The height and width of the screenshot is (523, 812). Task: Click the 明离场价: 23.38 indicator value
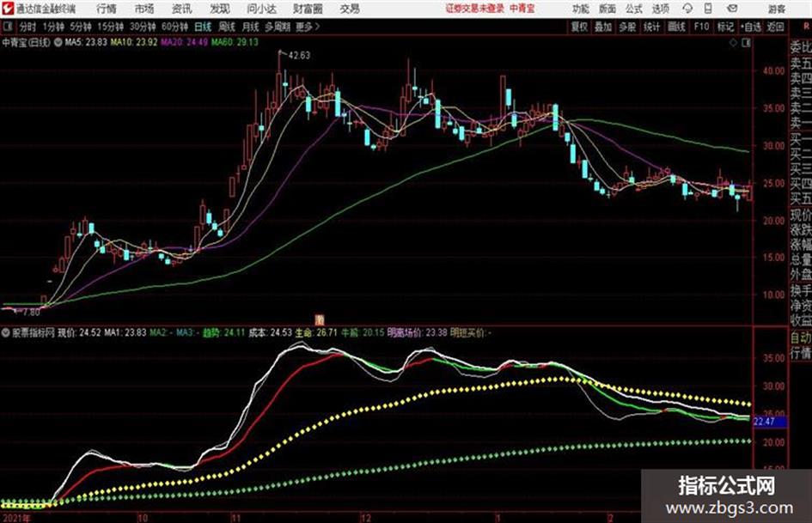417,332
